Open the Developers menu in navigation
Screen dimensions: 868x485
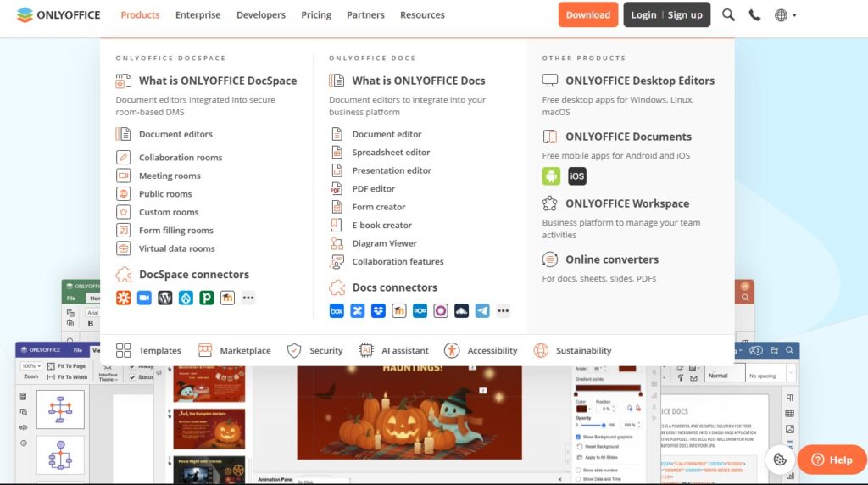click(x=261, y=15)
